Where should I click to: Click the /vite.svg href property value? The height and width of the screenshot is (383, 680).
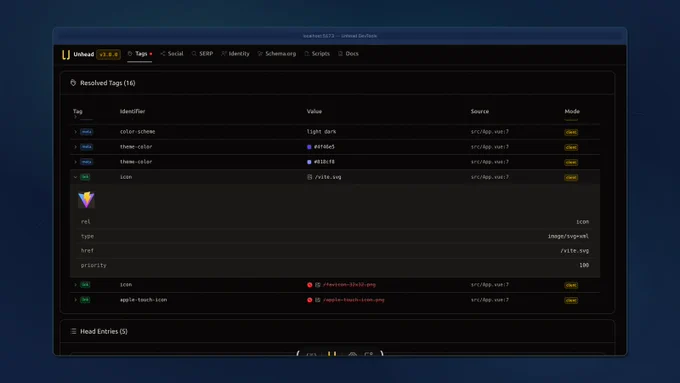pos(575,251)
